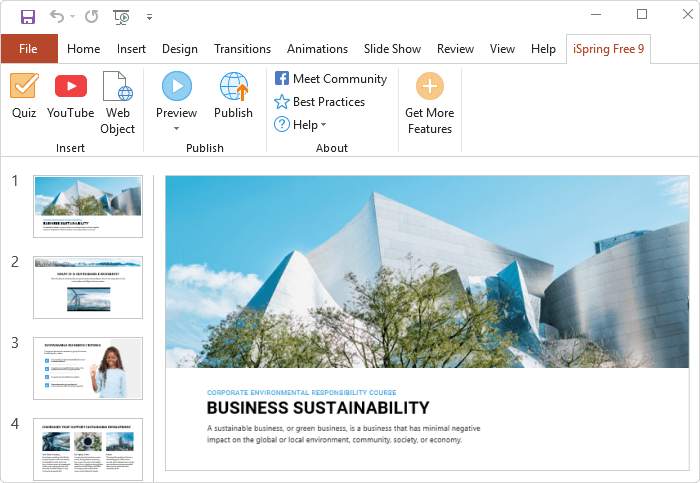
Task: Click the question mark Help icon
Action: coord(282,124)
